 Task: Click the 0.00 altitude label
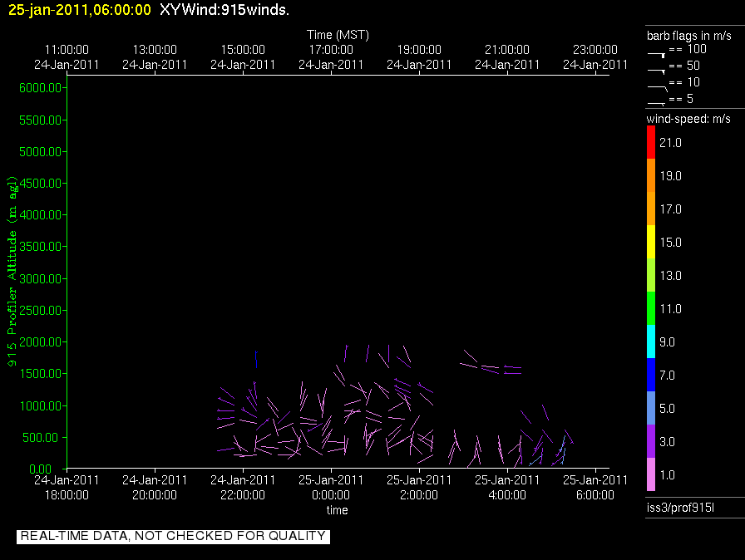(x=41, y=469)
